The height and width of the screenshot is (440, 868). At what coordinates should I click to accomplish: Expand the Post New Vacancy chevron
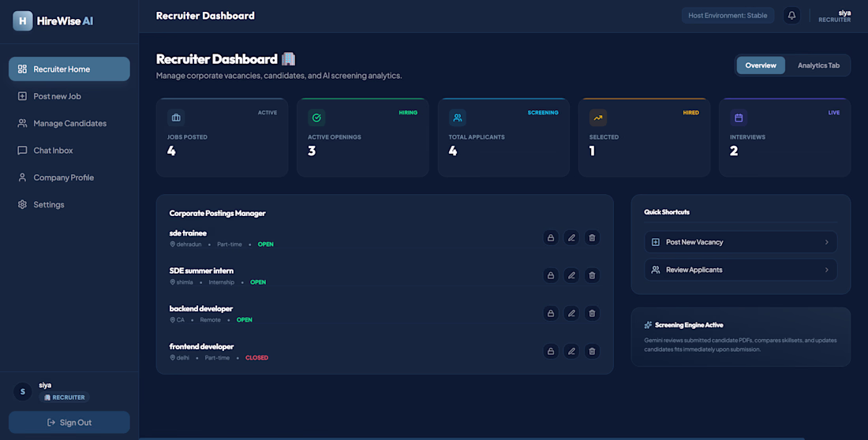point(826,242)
